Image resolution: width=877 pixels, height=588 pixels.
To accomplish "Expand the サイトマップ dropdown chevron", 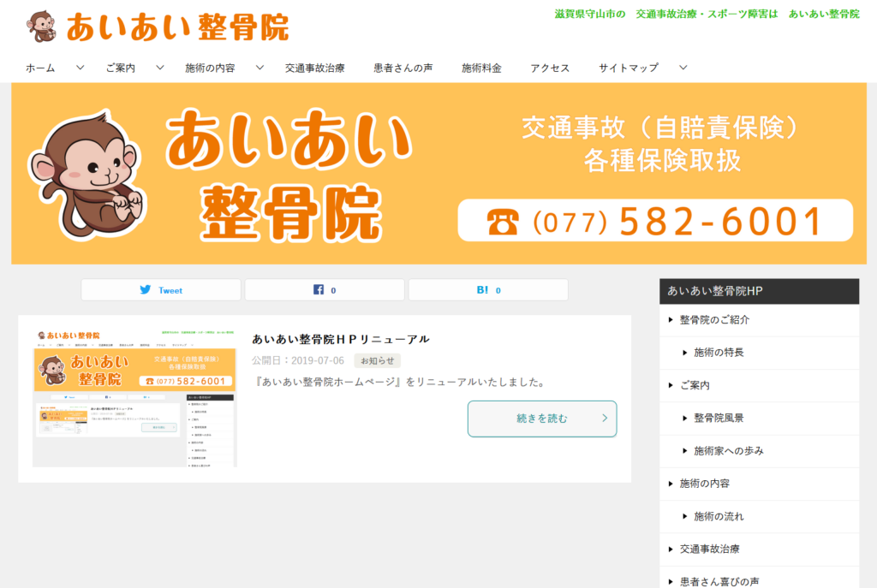I will point(683,66).
